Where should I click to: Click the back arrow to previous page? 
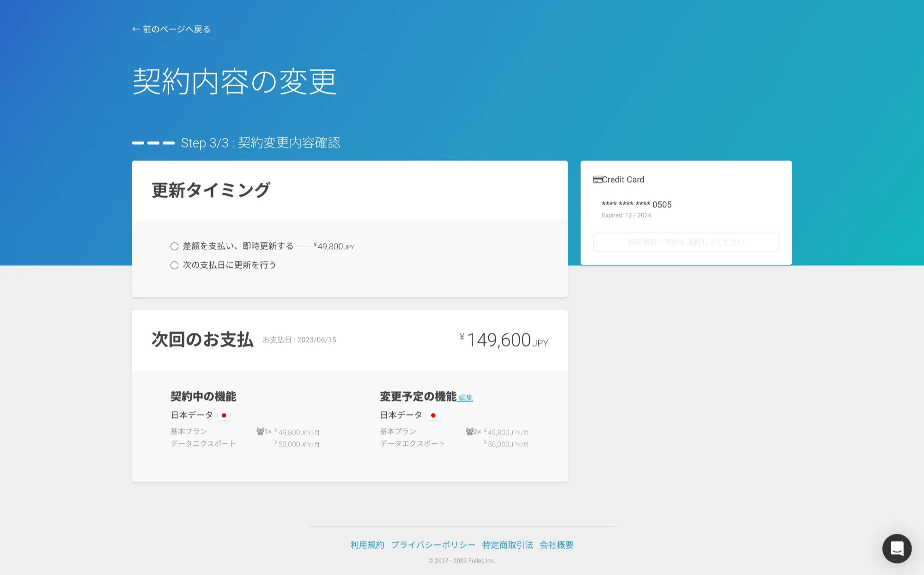tap(136, 29)
